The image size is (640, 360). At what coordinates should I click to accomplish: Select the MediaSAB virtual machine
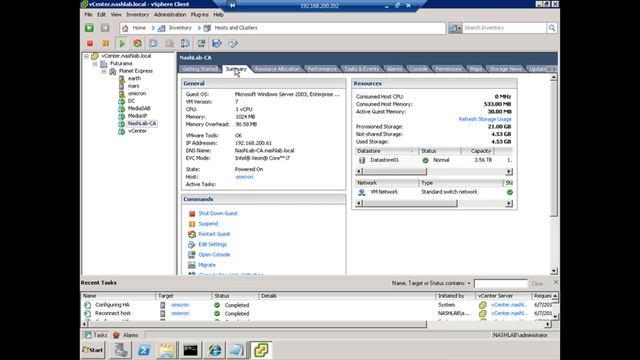(x=139, y=108)
